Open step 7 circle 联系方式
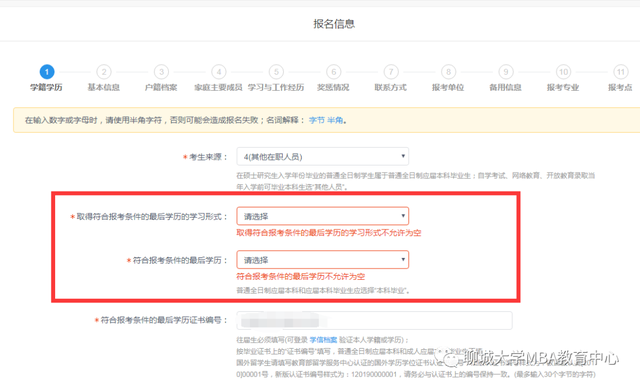The width and height of the screenshot is (640, 386). 391,72
